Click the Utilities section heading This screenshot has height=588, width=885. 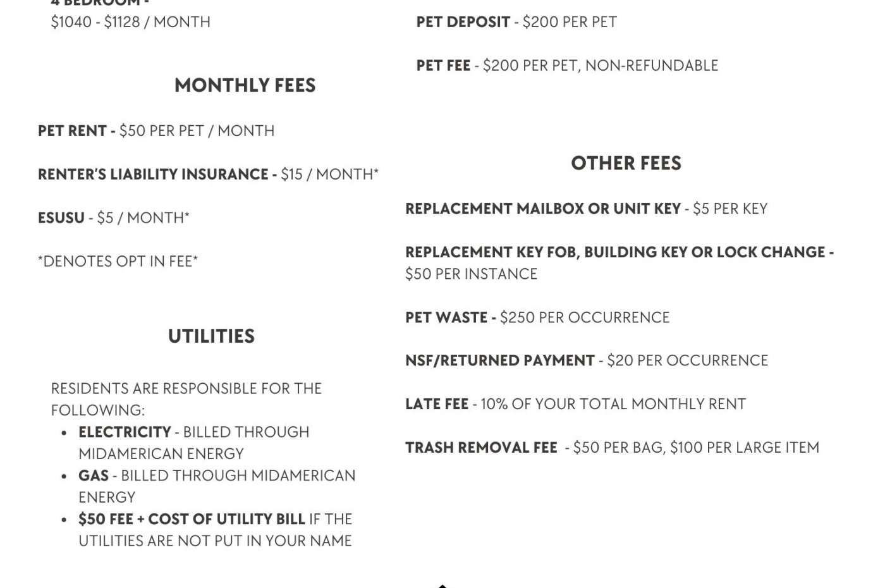(211, 336)
